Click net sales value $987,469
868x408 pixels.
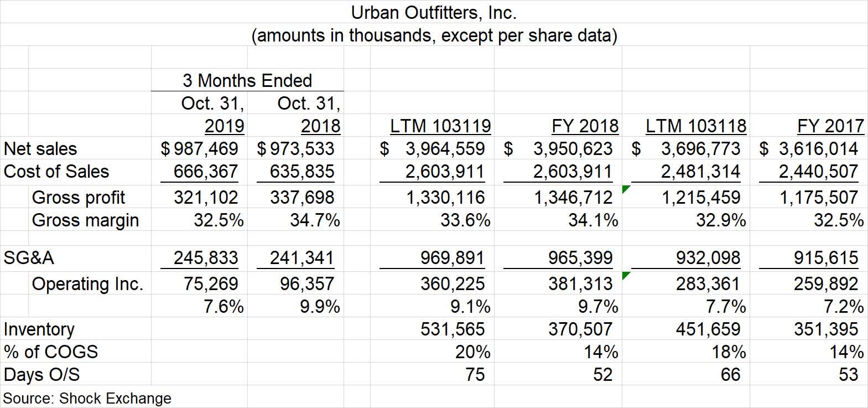click(199, 149)
